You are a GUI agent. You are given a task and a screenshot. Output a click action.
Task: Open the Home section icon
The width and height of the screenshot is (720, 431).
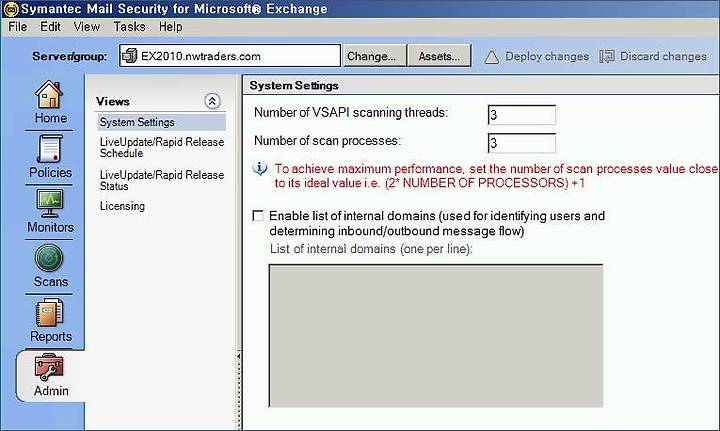coord(49,95)
